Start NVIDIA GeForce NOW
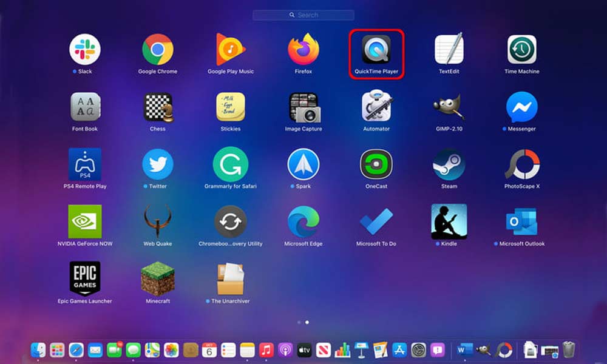607x364 pixels. coord(84,224)
